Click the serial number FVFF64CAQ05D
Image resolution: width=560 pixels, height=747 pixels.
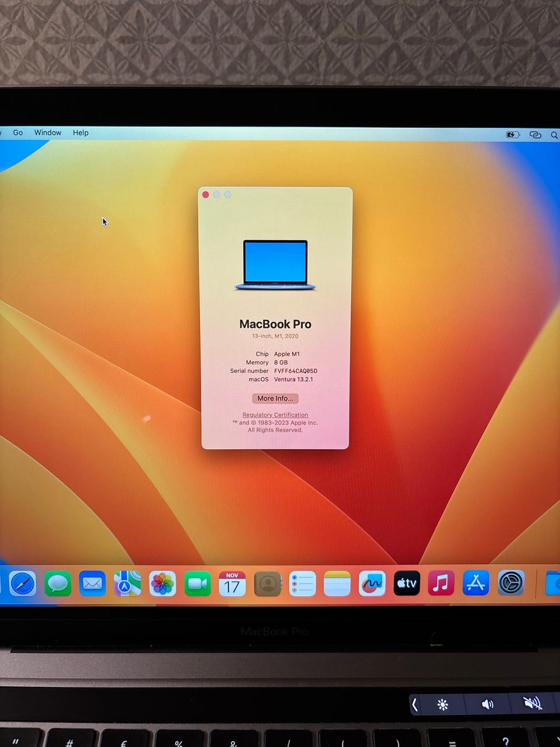click(x=296, y=371)
